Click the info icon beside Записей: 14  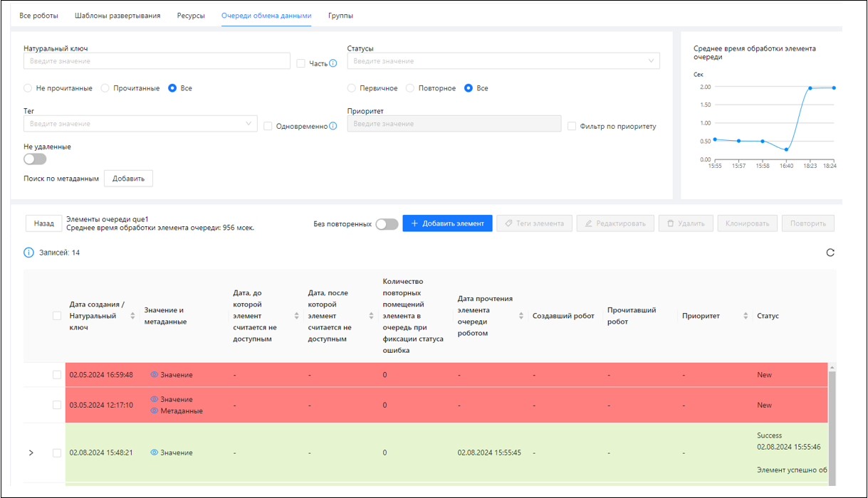[x=29, y=253]
